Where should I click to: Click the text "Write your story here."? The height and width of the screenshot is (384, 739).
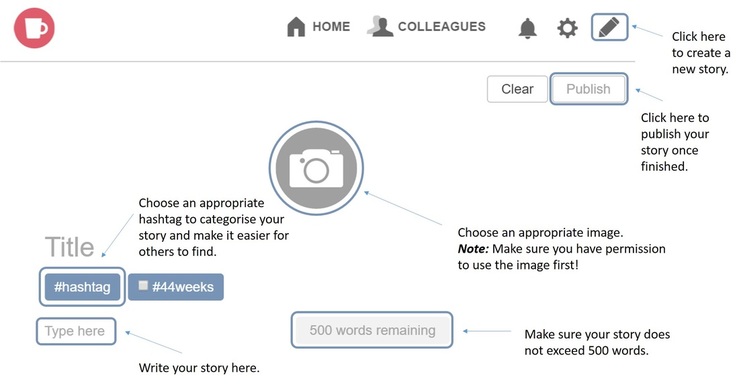[x=199, y=368]
